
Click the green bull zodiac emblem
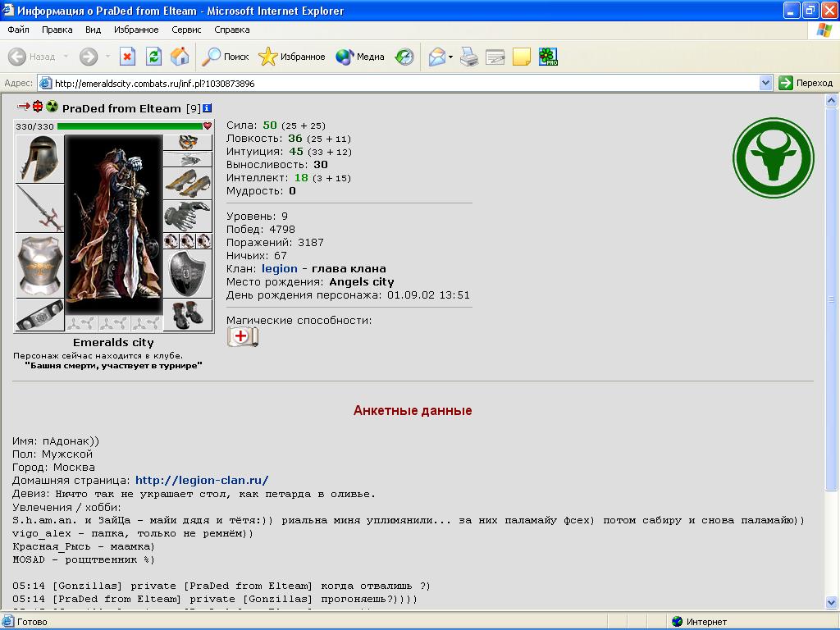[773, 158]
